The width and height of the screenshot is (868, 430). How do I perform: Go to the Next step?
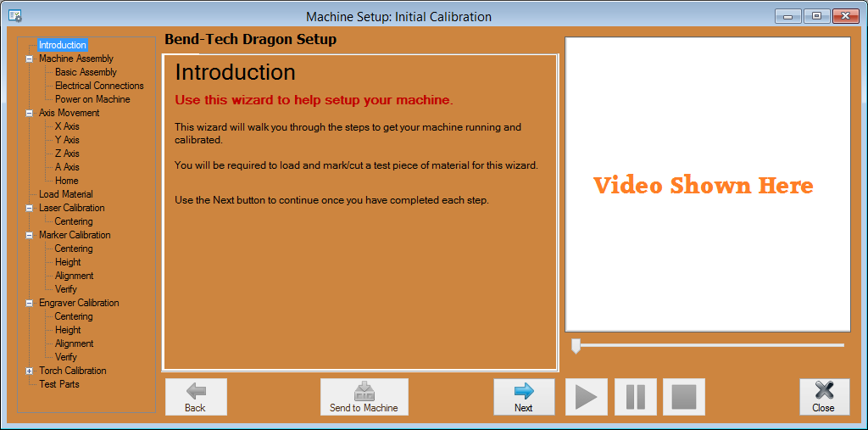pyautogui.click(x=524, y=397)
